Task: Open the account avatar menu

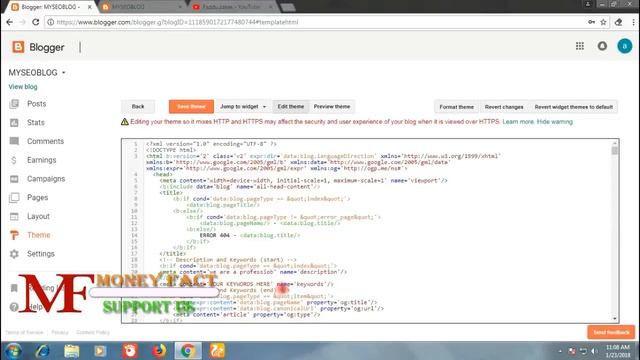Action: 624,46
